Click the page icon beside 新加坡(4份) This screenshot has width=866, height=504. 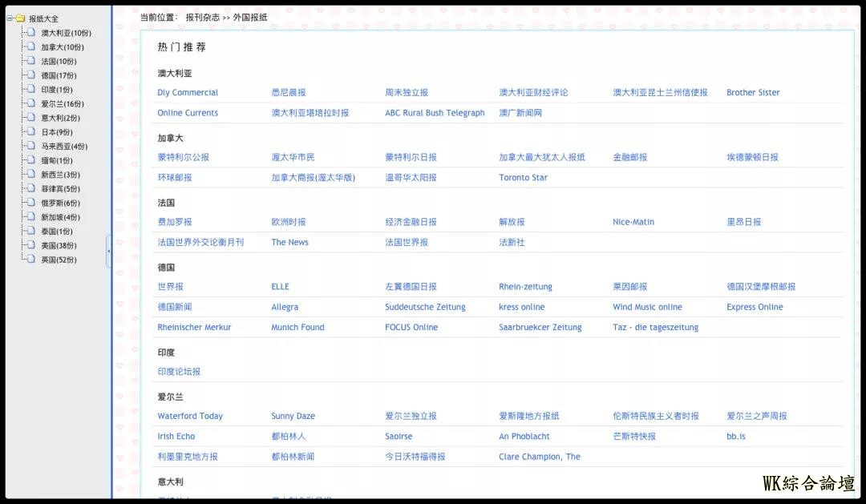tap(30, 217)
